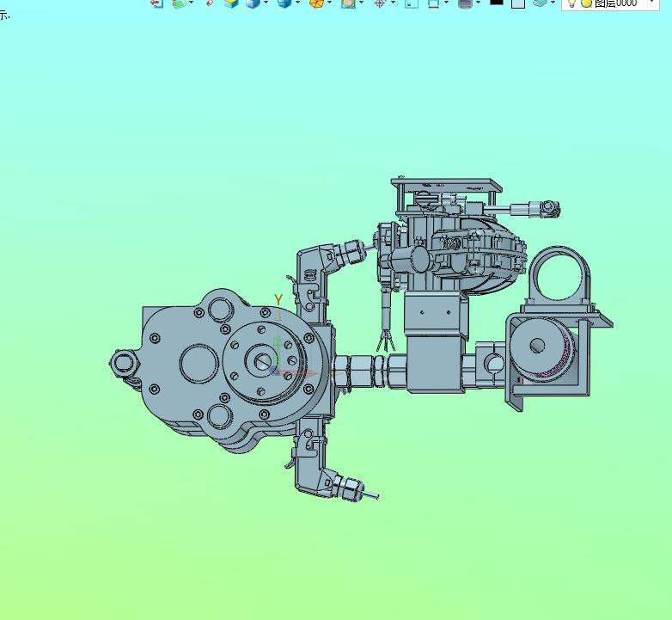Pick the black color swatch in the toolbar
The width and height of the screenshot is (672, 620).
[x=497, y=2]
